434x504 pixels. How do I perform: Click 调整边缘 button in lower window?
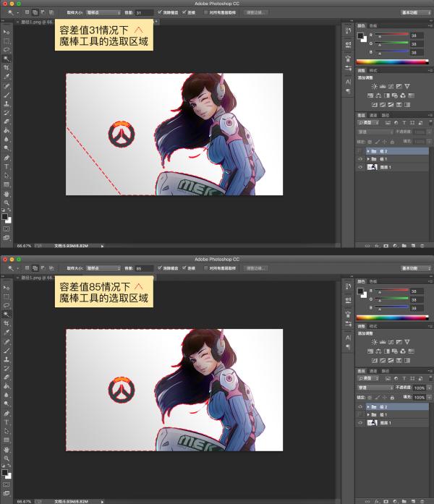255,268
